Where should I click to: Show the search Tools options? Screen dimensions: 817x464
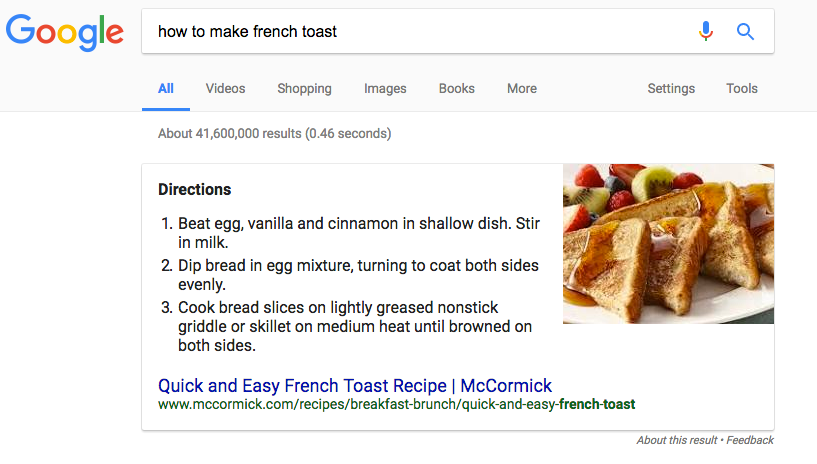coord(742,88)
